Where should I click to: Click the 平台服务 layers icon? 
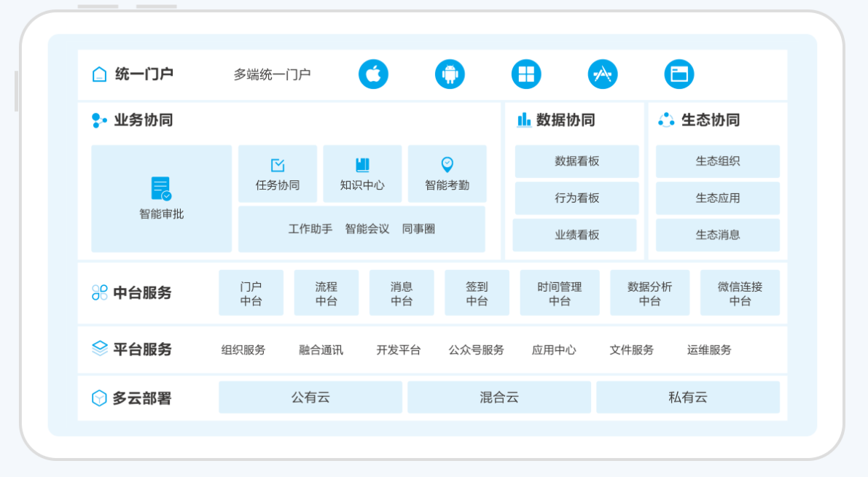pos(99,349)
